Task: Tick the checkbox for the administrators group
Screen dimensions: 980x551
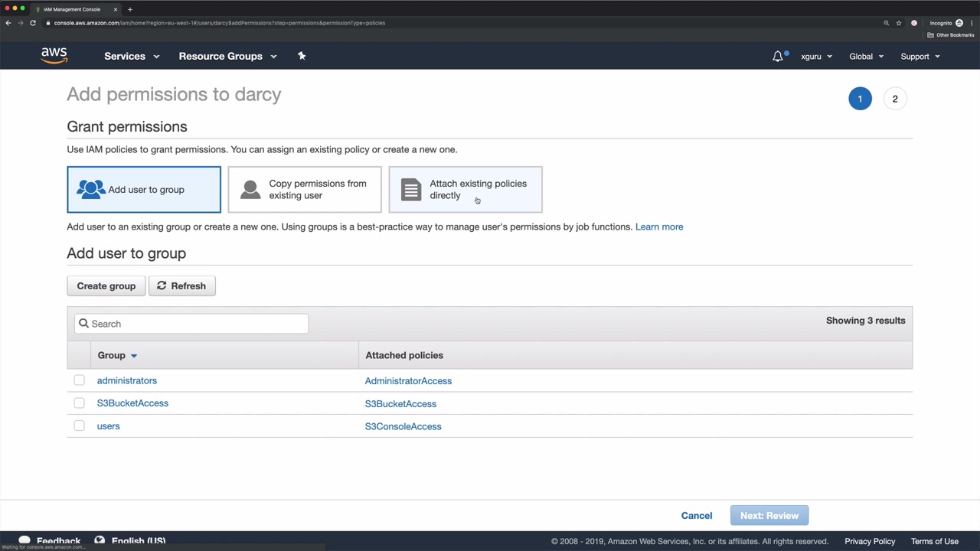Action: [79, 380]
